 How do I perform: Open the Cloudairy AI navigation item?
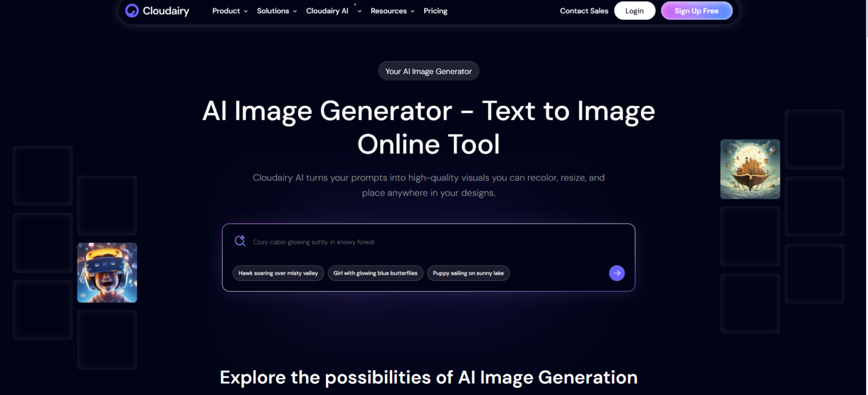(x=327, y=10)
